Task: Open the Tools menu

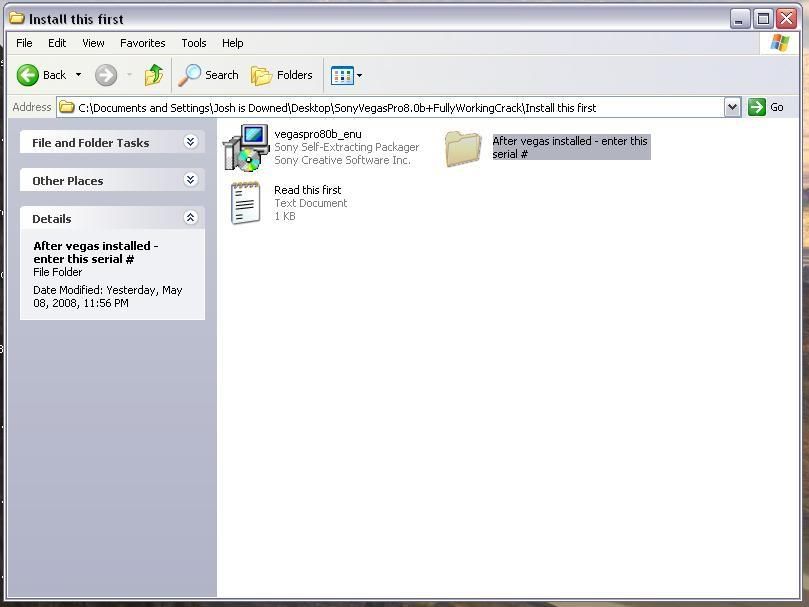Action: [x=193, y=43]
